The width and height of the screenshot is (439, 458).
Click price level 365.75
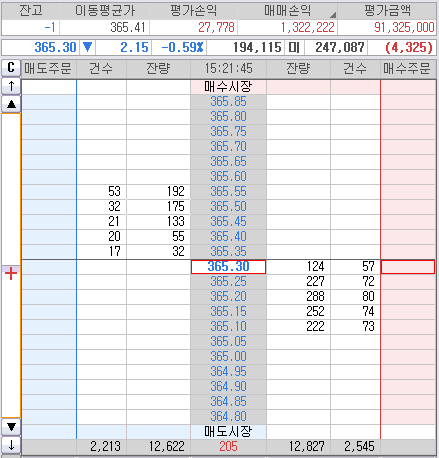pyautogui.click(x=228, y=132)
